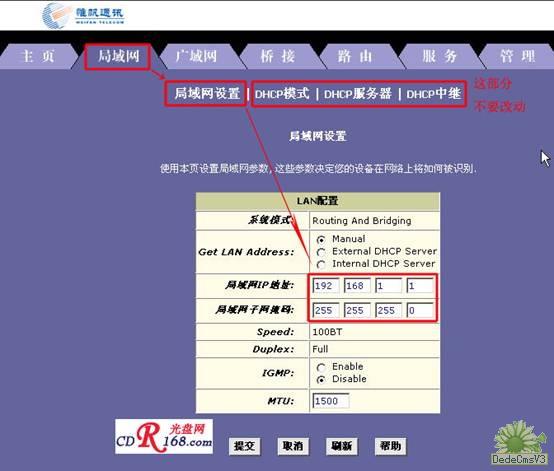Select External DHCP Server option
Image resolution: width=554 pixels, height=471 pixels.
point(321,252)
